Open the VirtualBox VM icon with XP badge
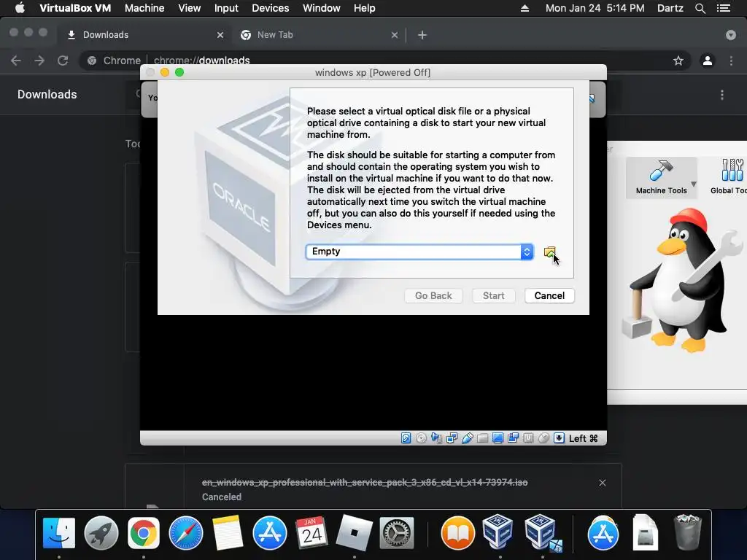 point(543,533)
